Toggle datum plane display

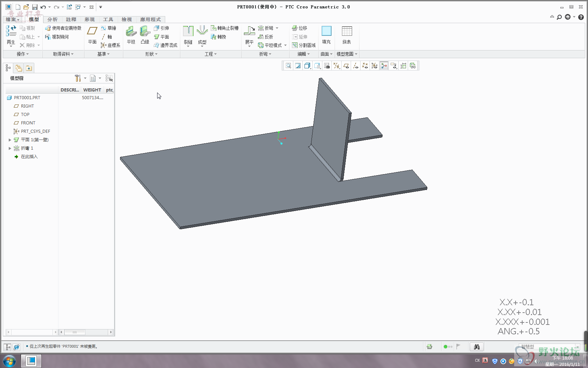[x=346, y=66]
